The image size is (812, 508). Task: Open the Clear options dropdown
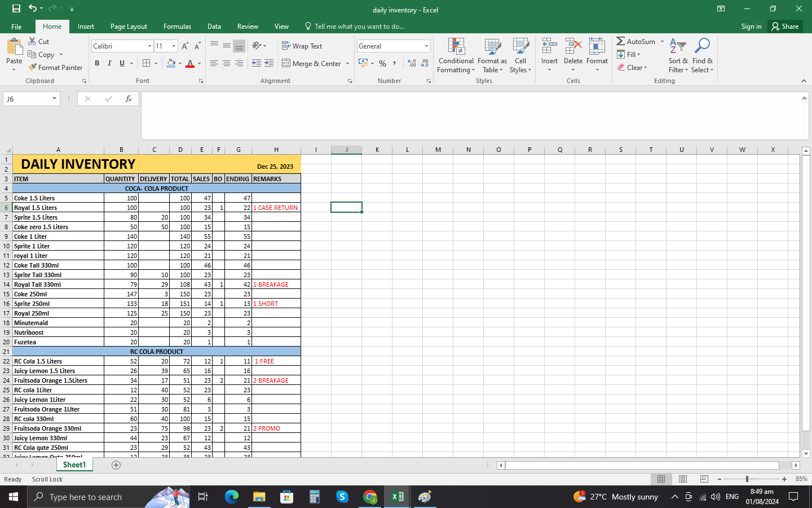click(645, 68)
